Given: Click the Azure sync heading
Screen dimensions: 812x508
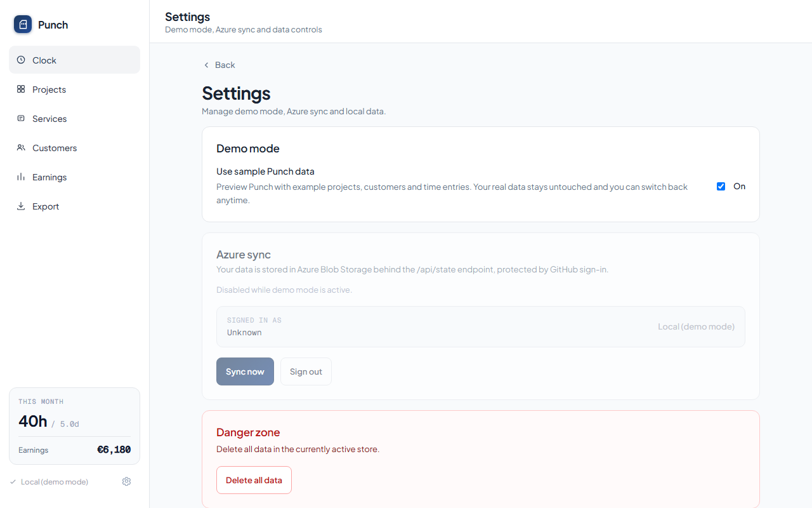Looking at the screenshot, I should click(x=244, y=255).
